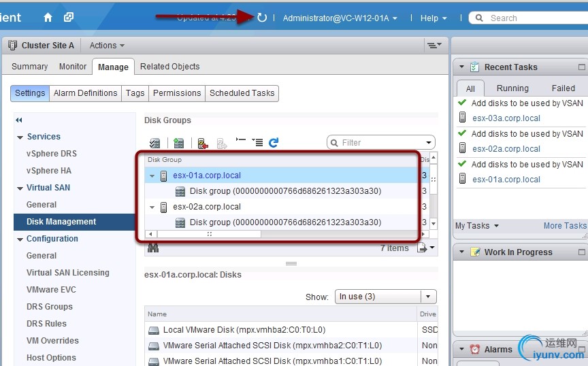Select the Alarm Definitions sub-tab
The width and height of the screenshot is (588, 366).
pyautogui.click(x=85, y=93)
